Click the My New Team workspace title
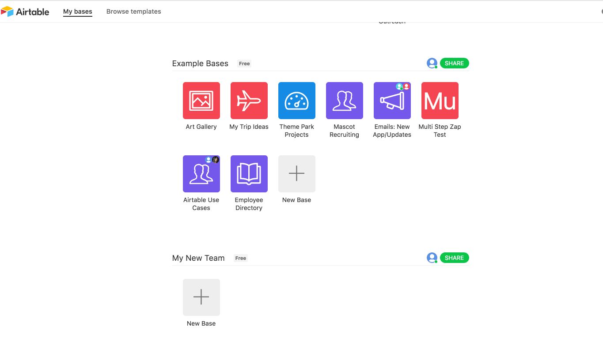 pyautogui.click(x=198, y=258)
